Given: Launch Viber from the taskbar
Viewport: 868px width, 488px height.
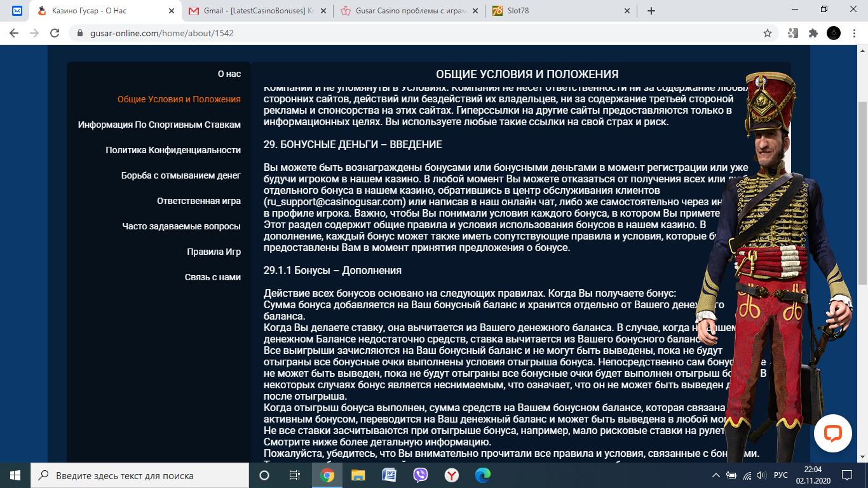Looking at the screenshot, I should (x=421, y=475).
